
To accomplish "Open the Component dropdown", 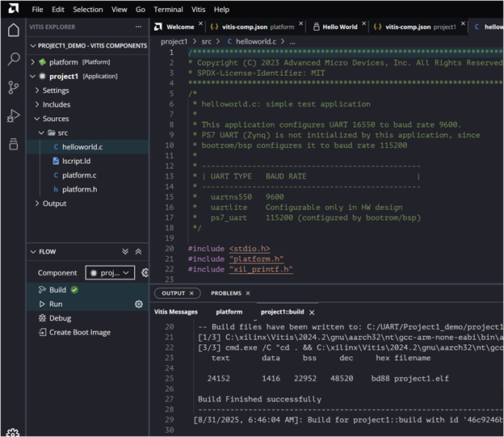I will click(110, 273).
